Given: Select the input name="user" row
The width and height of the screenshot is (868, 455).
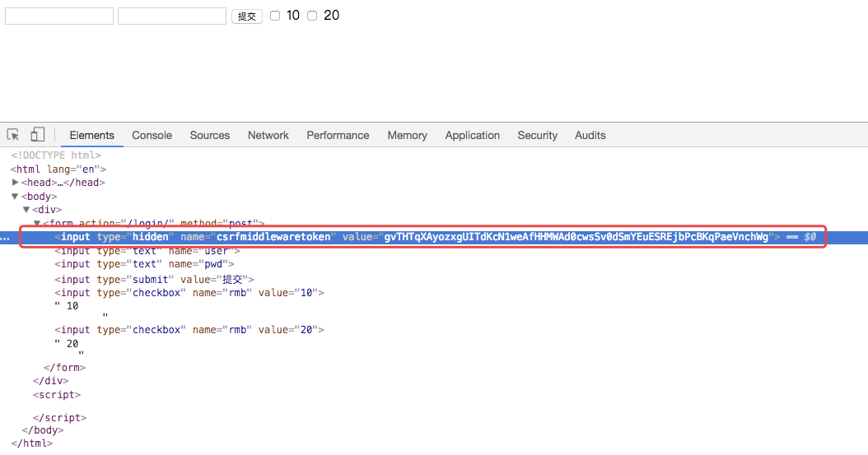Looking at the screenshot, I should coord(147,251).
